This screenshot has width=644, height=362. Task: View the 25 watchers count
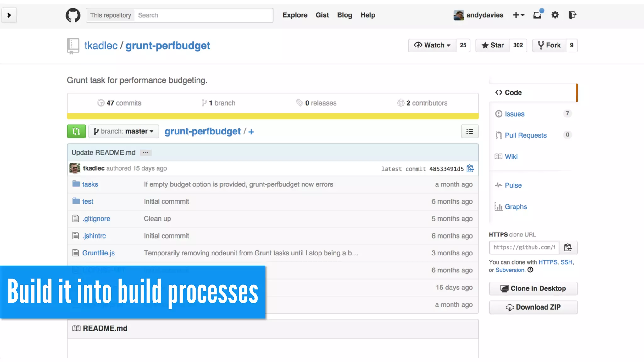click(463, 45)
